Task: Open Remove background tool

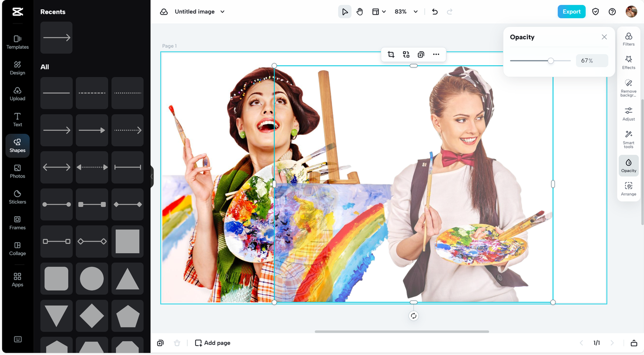Action: click(628, 88)
